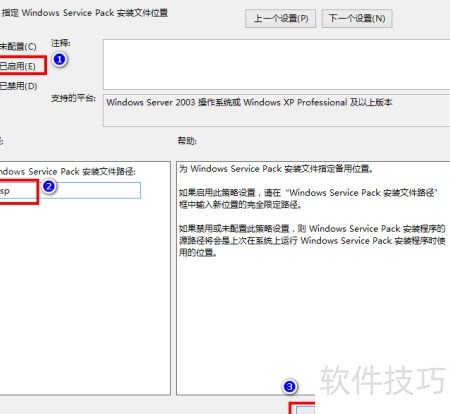Click the 上一个设置(P) button
The image size is (450, 414).
(280, 18)
